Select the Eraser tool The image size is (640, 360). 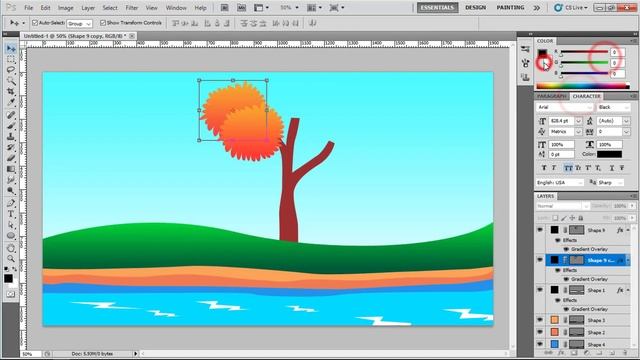click(x=11, y=158)
